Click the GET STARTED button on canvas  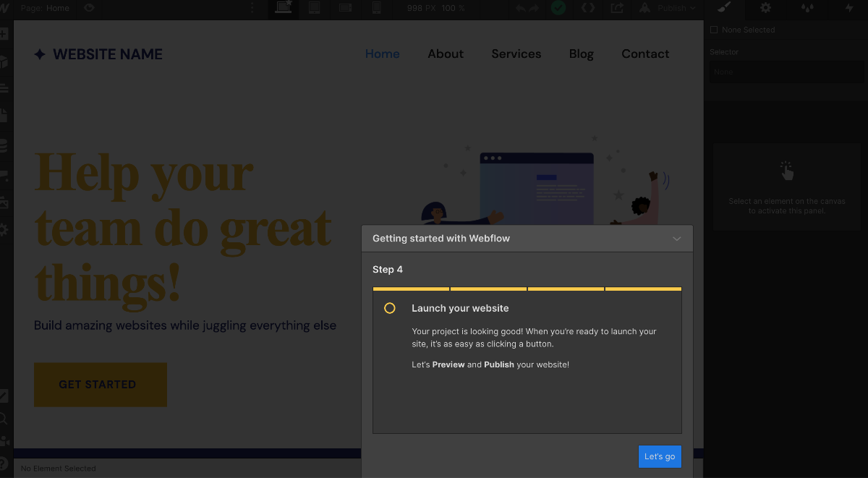tap(101, 385)
